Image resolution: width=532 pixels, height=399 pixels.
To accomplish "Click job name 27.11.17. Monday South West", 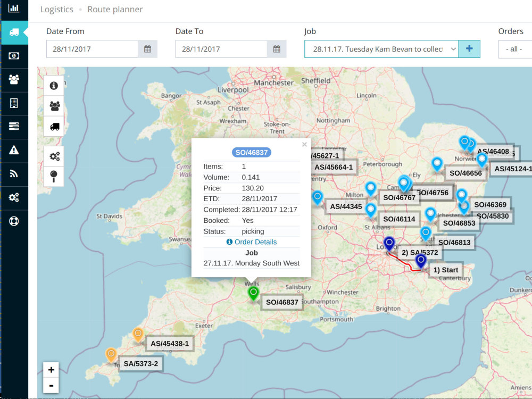I will click(252, 263).
